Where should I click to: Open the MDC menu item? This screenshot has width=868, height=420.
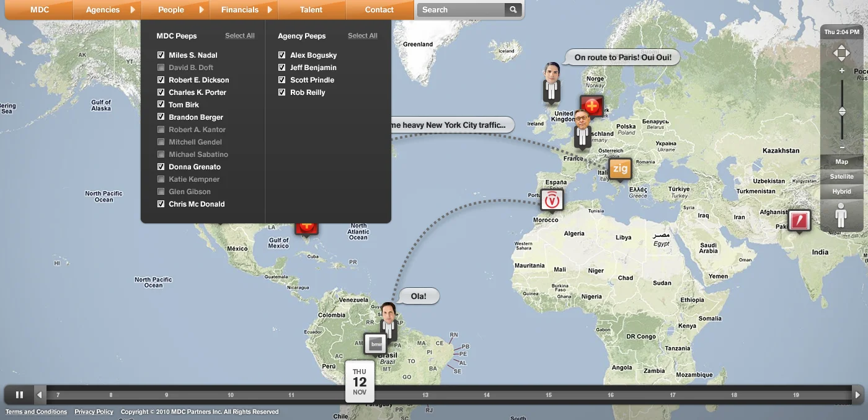pos(40,10)
